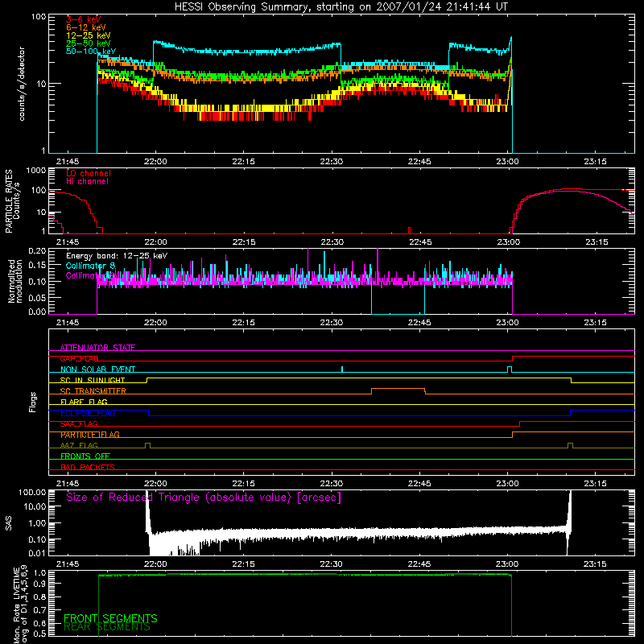Image resolution: width=644 pixels, height=644 pixels.
Task: Click the 23:00 tick on the particle rates plot
Action: point(509,242)
